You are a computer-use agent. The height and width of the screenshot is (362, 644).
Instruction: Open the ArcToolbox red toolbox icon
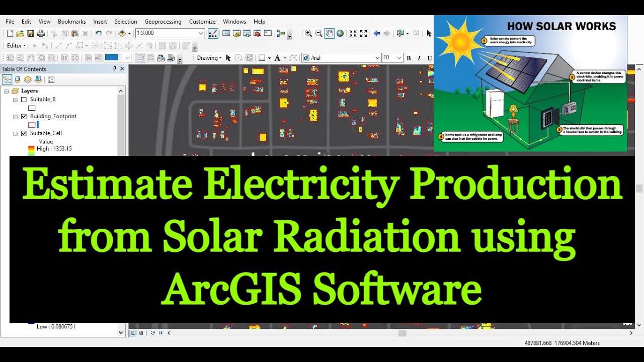(257, 33)
